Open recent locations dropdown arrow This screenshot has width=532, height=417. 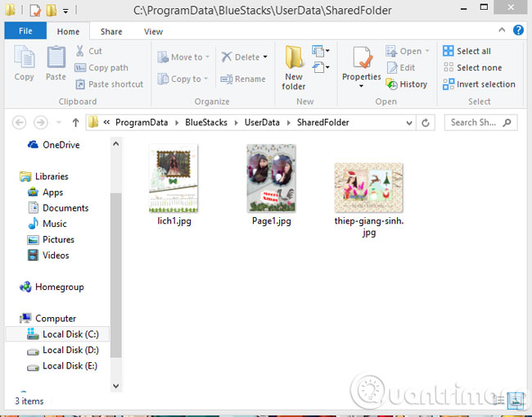(x=59, y=122)
